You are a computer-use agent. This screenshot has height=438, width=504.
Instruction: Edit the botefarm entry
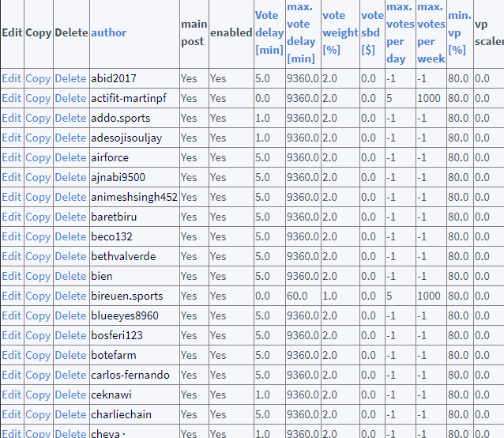pos(12,355)
